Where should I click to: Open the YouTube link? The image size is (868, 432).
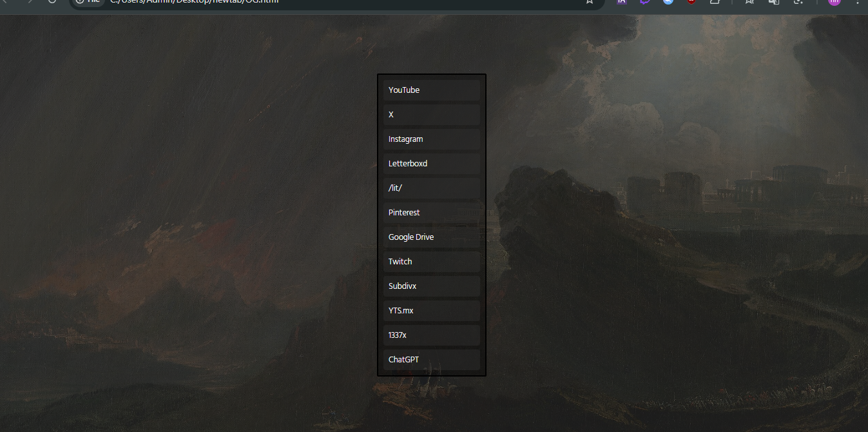(x=432, y=90)
